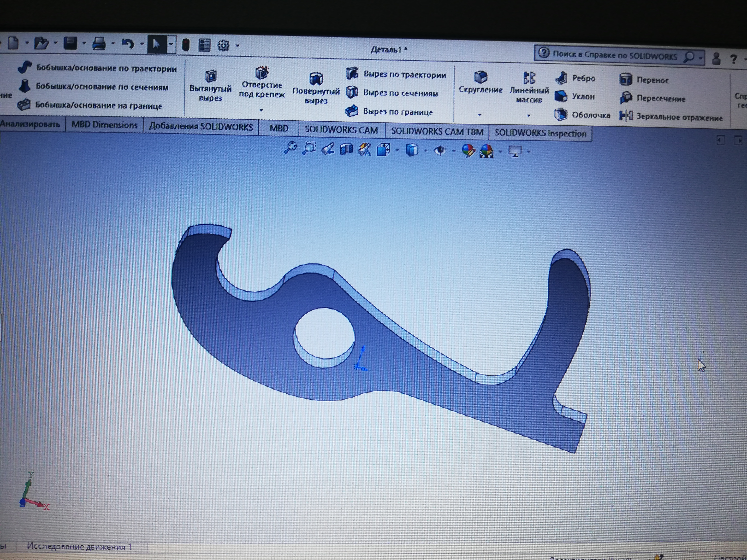Switch to the SOLIDWORKS CAM tab

(x=341, y=130)
